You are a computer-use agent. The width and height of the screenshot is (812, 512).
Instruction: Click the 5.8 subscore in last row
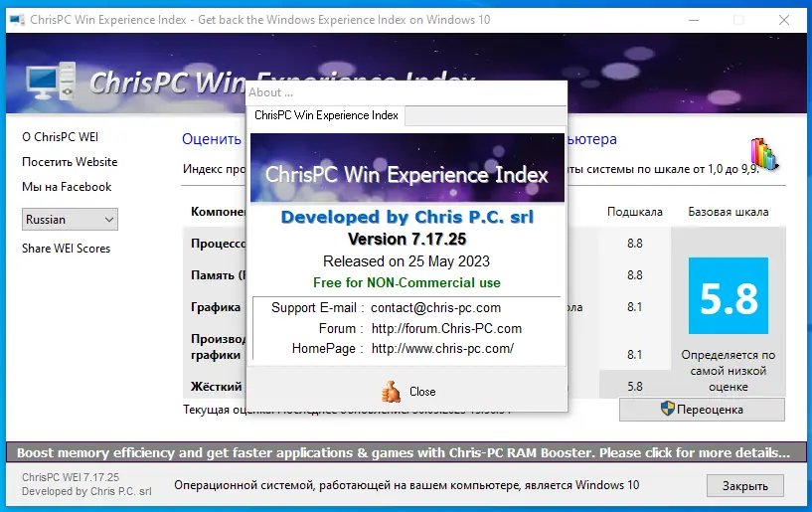635,387
